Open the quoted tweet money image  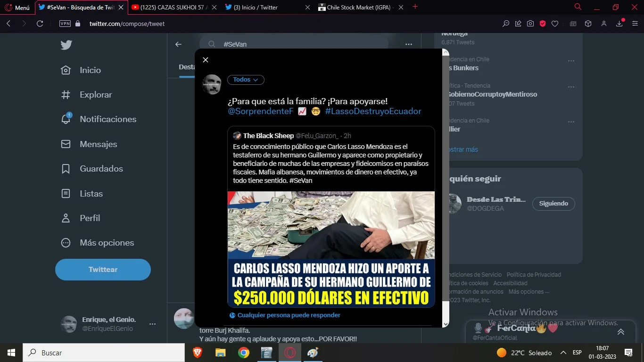tap(331, 249)
